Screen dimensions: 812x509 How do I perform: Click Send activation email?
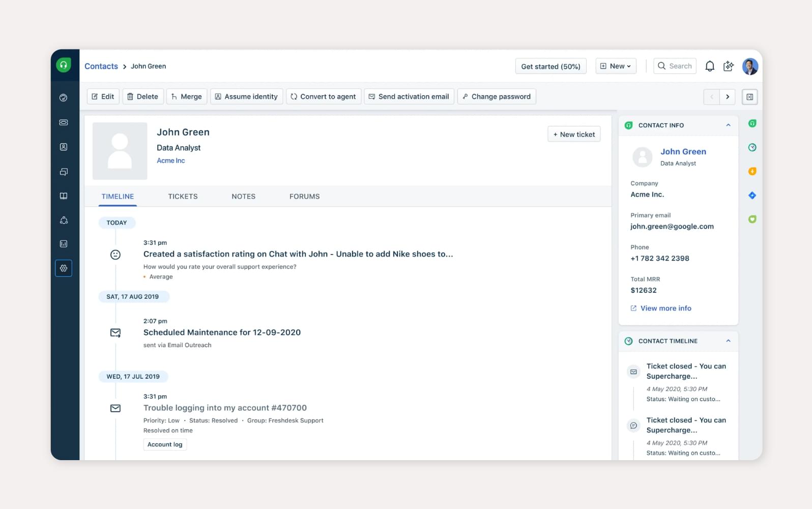[409, 97]
